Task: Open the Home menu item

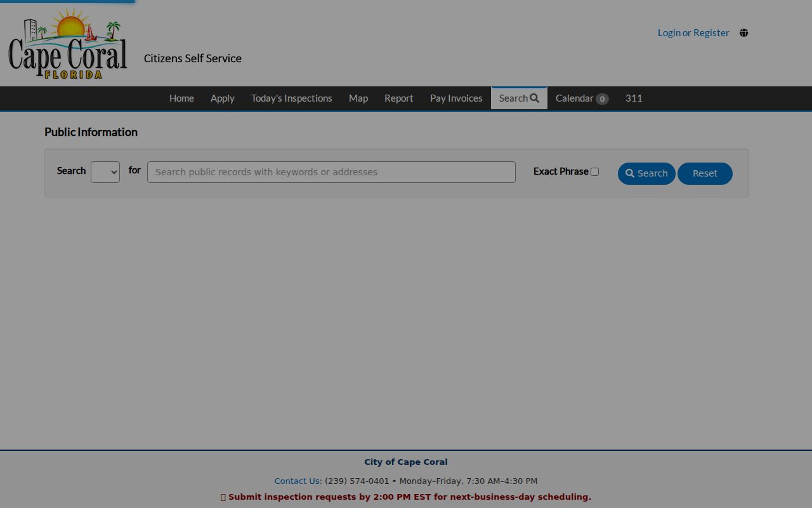Action: 181,98
